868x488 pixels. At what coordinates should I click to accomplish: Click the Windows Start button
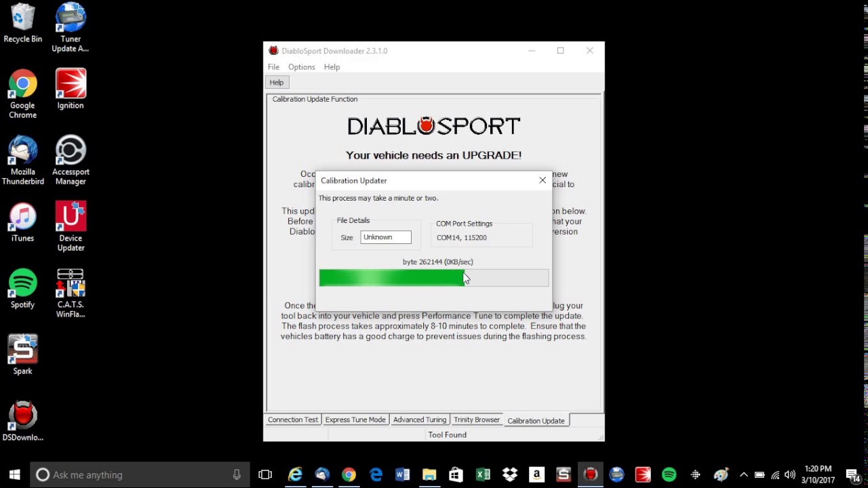[x=14, y=474]
